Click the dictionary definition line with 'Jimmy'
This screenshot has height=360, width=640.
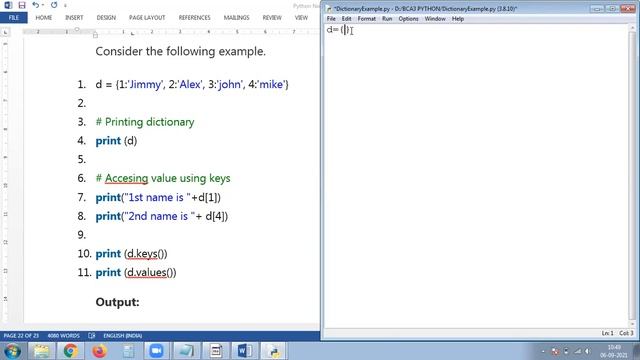point(192,84)
